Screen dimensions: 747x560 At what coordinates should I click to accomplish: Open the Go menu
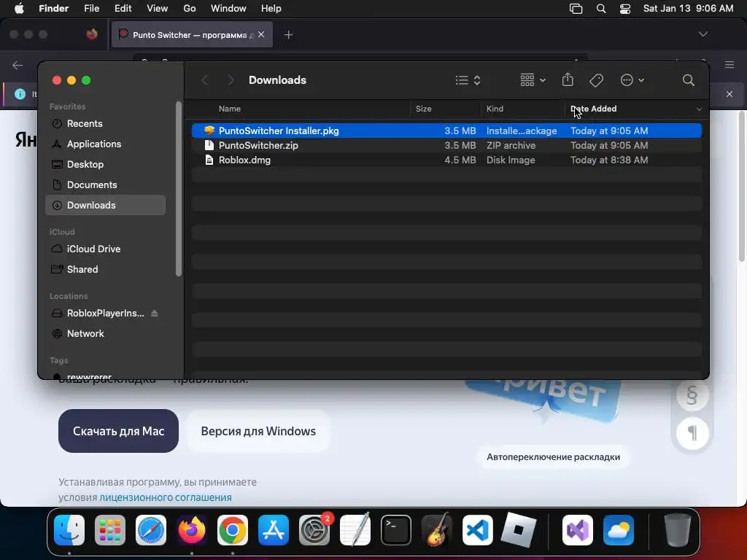(x=190, y=9)
